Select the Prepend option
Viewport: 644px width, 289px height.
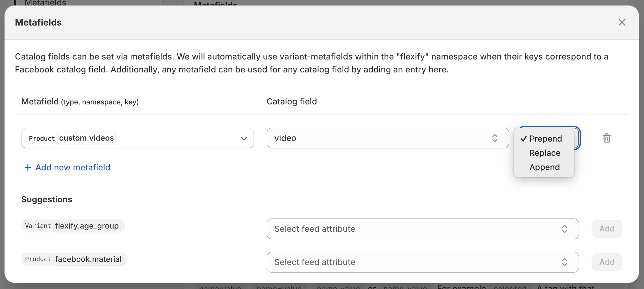click(x=546, y=139)
